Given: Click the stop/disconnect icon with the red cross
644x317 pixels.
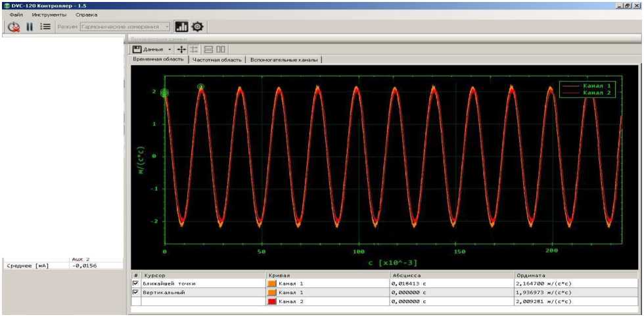Looking at the screenshot, I should (x=14, y=27).
